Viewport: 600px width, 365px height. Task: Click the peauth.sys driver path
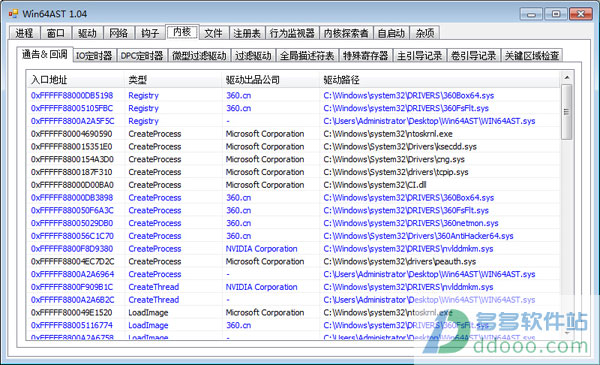point(399,262)
